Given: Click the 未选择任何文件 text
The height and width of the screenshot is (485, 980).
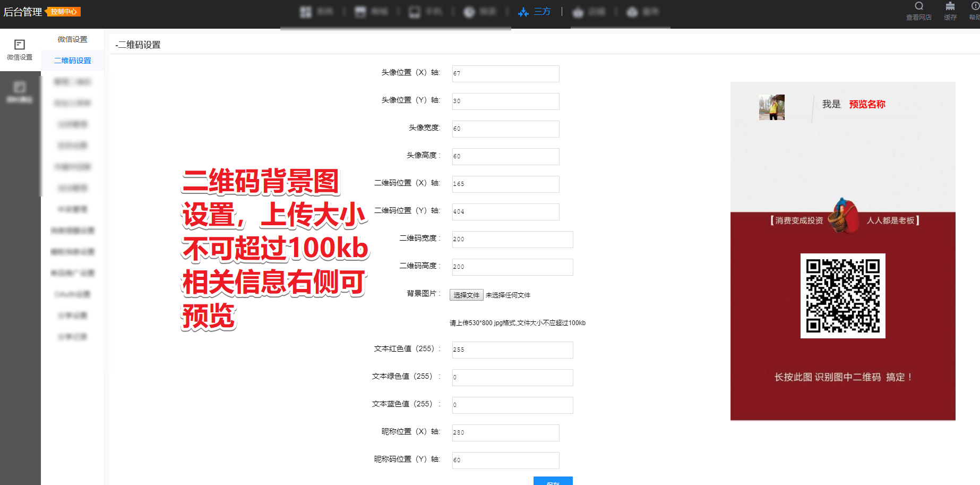Looking at the screenshot, I should click(x=508, y=295).
